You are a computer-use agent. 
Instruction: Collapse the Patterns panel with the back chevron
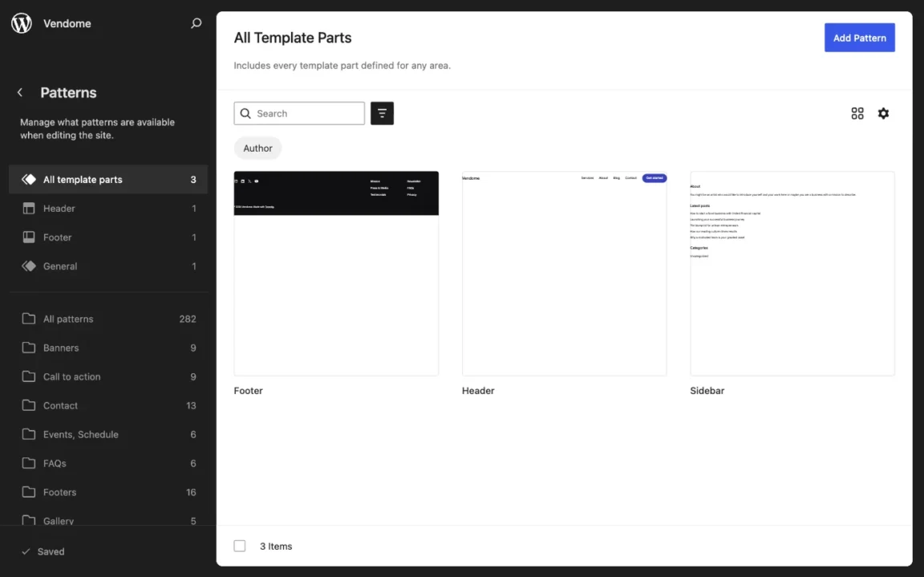(19, 91)
